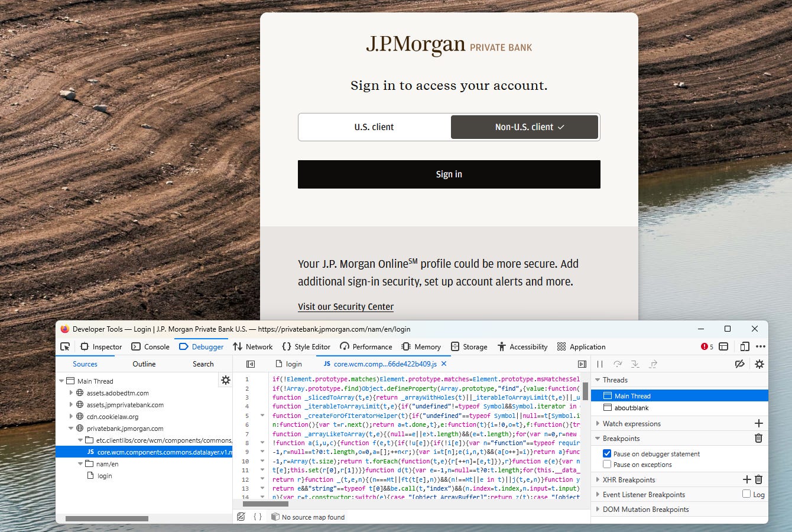Image resolution: width=792 pixels, height=532 pixels.
Task: Collapse the Main Thread tree node
Action: pyautogui.click(x=61, y=381)
